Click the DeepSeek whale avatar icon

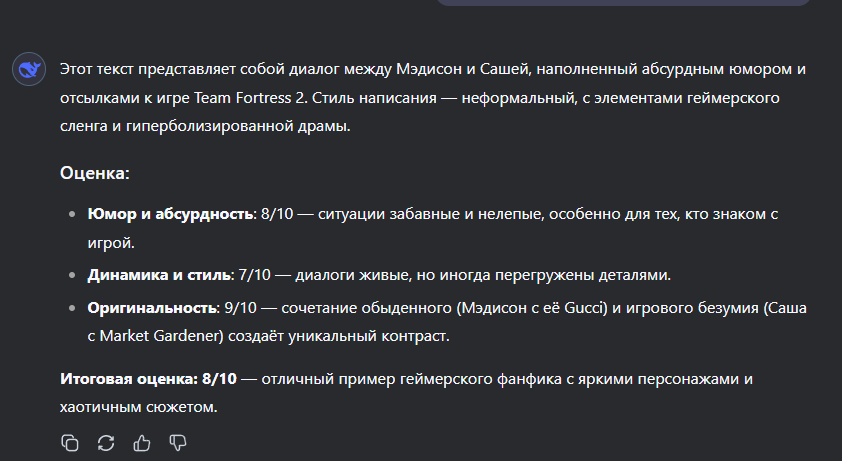click(x=29, y=69)
